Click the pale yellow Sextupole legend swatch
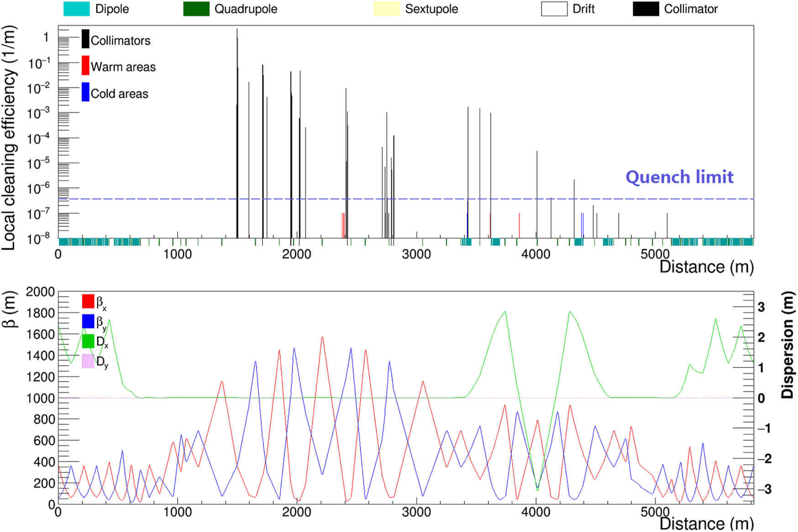 click(387, 9)
